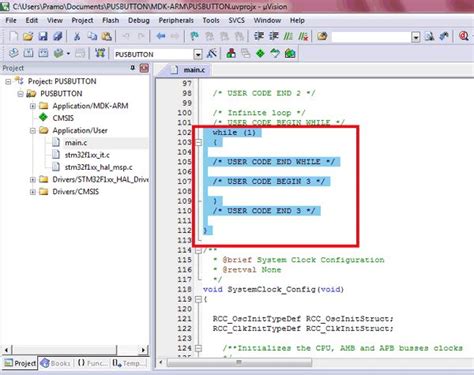474x375 pixels.
Task: Pin the Project panel with the pushpin icon
Action: click(x=132, y=68)
